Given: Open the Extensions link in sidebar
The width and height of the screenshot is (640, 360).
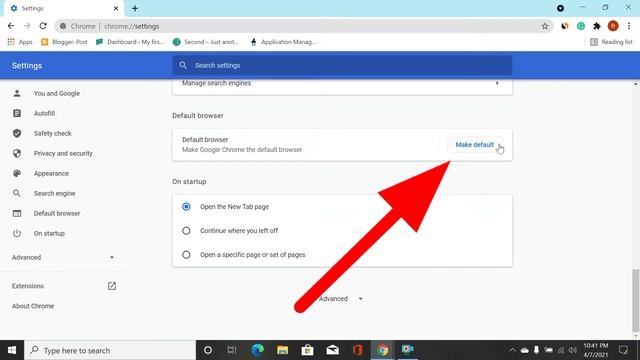Looking at the screenshot, I should (x=28, y=286).
